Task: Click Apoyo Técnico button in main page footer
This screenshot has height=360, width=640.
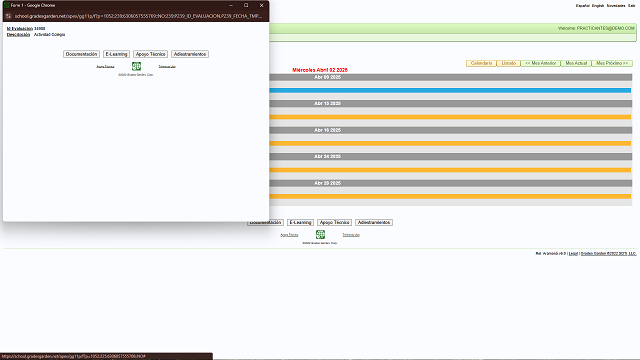Action: pyautogui.click(x=335, y=222)
